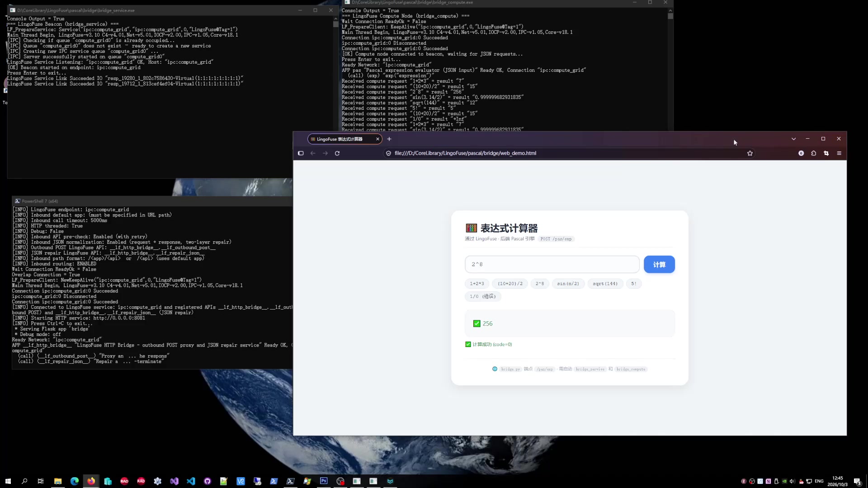
Task: Open GitHub Desktop from the taskbar
Action: coord(208,481)
